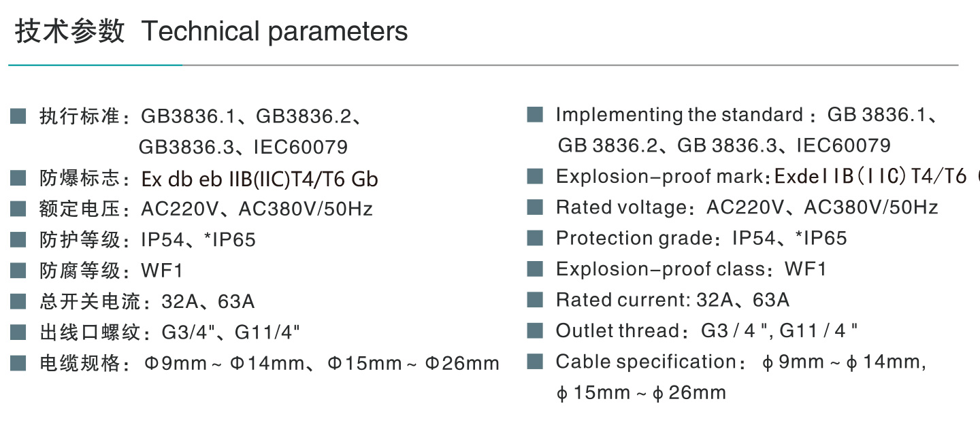Click the Chinese AC220V、AC380V/50Hz value
Image resolution: width=980 pixels, height=446 pixels.
pos(257,209)
